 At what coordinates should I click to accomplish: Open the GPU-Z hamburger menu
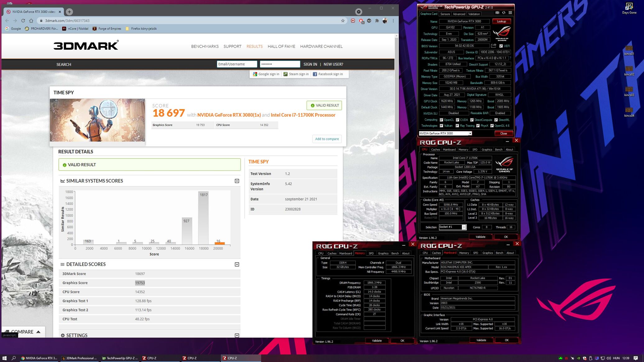tap(510, 13)
